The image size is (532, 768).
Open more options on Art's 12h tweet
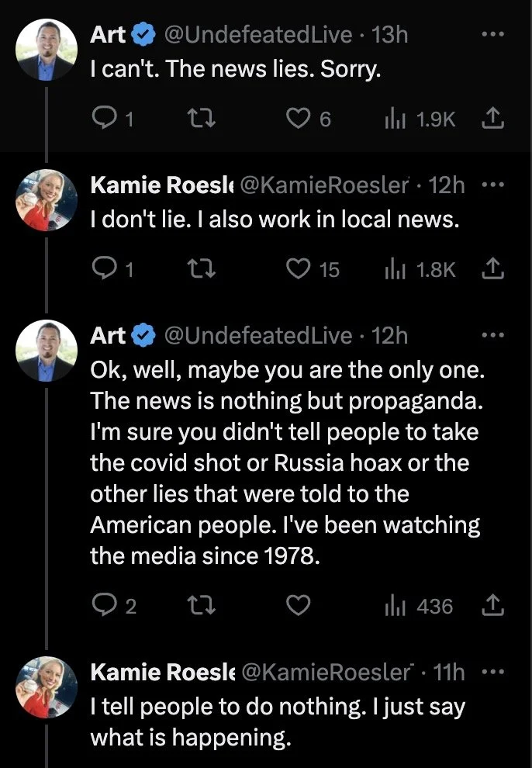pos(492,335)
